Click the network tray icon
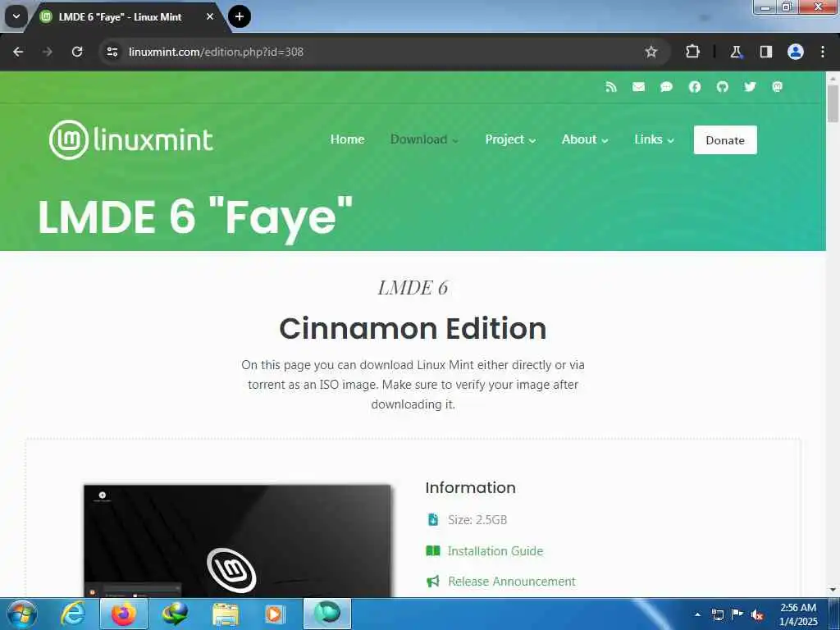The image size is (840, 630). click(717, 615)
